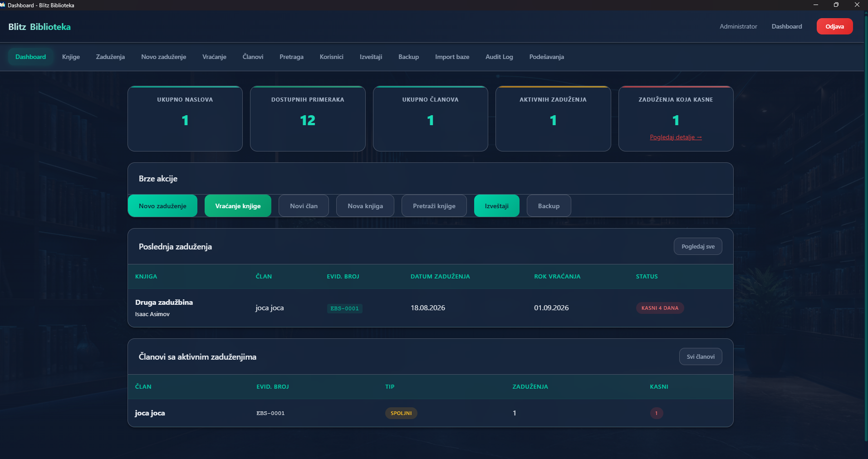Restore down the Blitz Biblioteka window
Image resolution: width=868 pixels, height=459 pixels.
coord(836,5)
